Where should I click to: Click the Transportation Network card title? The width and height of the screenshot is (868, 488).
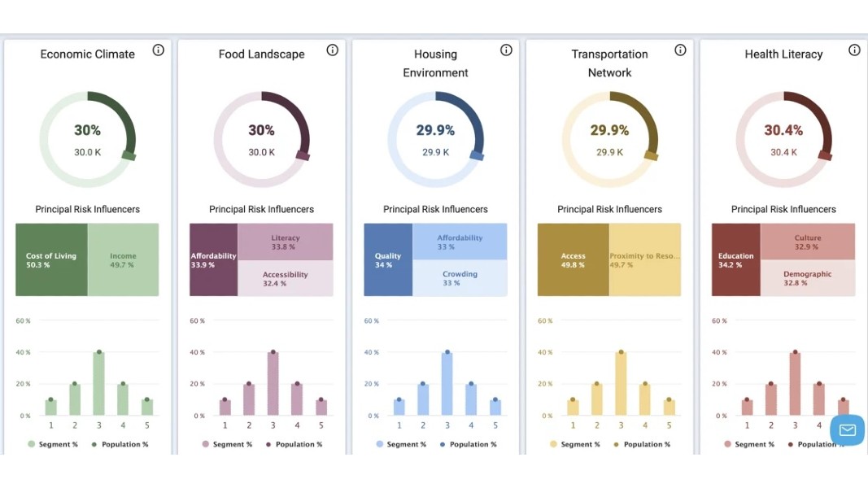click(x=609, y=63)
